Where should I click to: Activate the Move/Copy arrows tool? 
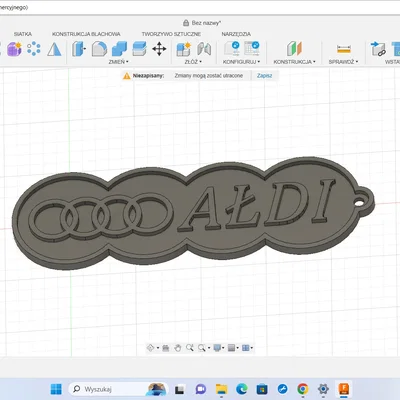click(x=159, y=49)
